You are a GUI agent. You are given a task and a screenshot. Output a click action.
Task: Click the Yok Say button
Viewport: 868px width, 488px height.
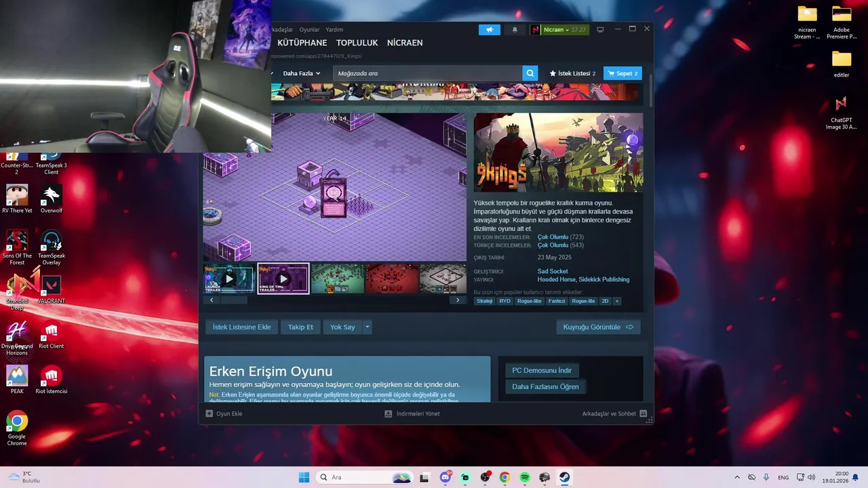point(342,327)
